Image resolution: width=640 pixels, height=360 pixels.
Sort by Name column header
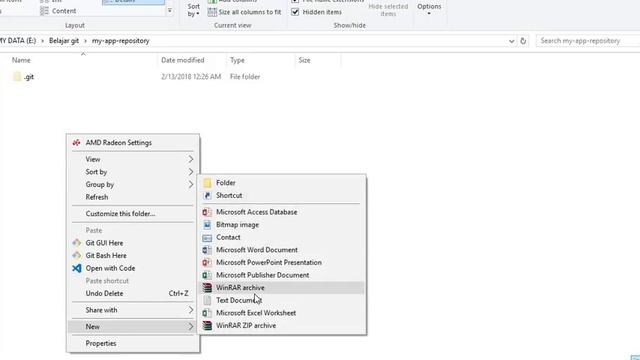(x=21, y=60)
